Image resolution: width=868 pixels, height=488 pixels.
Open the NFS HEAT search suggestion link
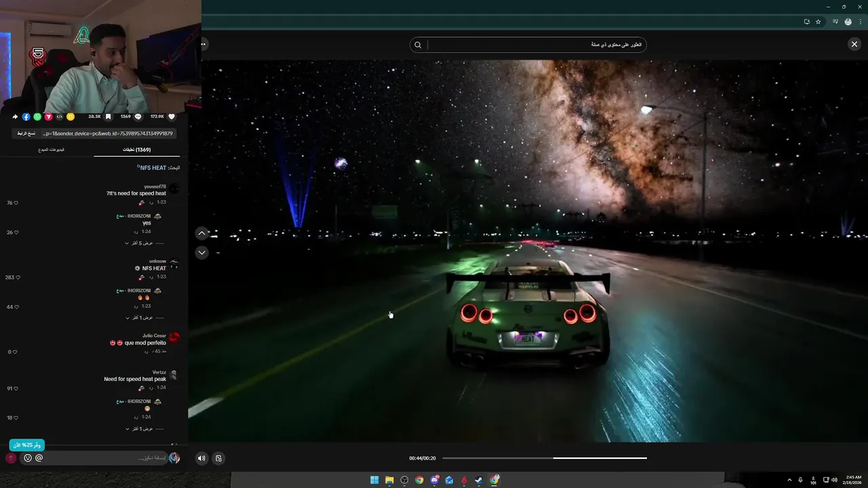pyautogui.click(x=152, y=167)
